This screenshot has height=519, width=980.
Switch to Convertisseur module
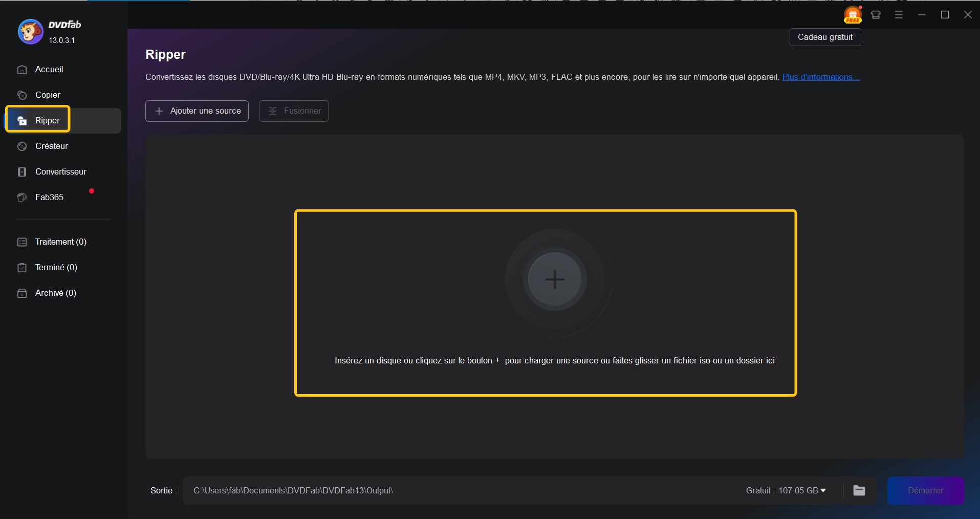[61, 171]
